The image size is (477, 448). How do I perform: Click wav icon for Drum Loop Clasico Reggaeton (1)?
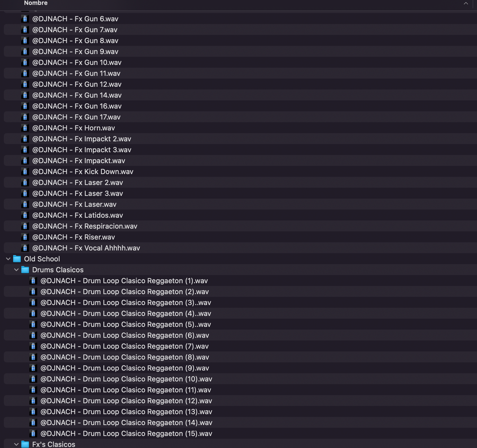(x=33, y=281)
